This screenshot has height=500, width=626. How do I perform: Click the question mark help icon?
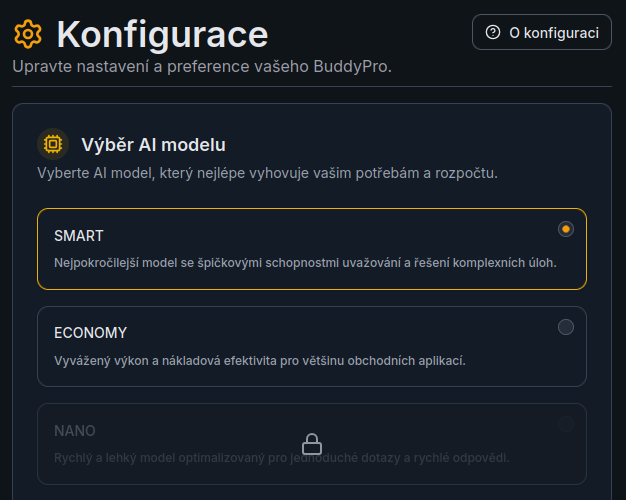click(x=493, y=32)
